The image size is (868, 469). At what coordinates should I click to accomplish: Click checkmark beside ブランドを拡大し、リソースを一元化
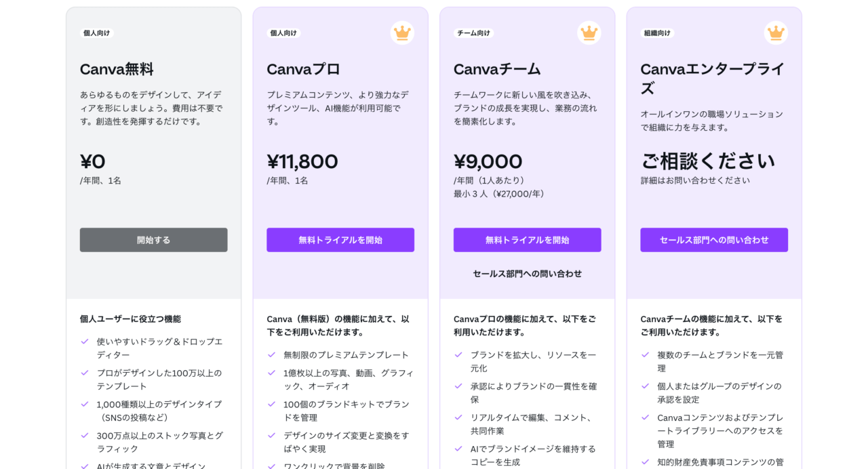[x=458, y=354]
